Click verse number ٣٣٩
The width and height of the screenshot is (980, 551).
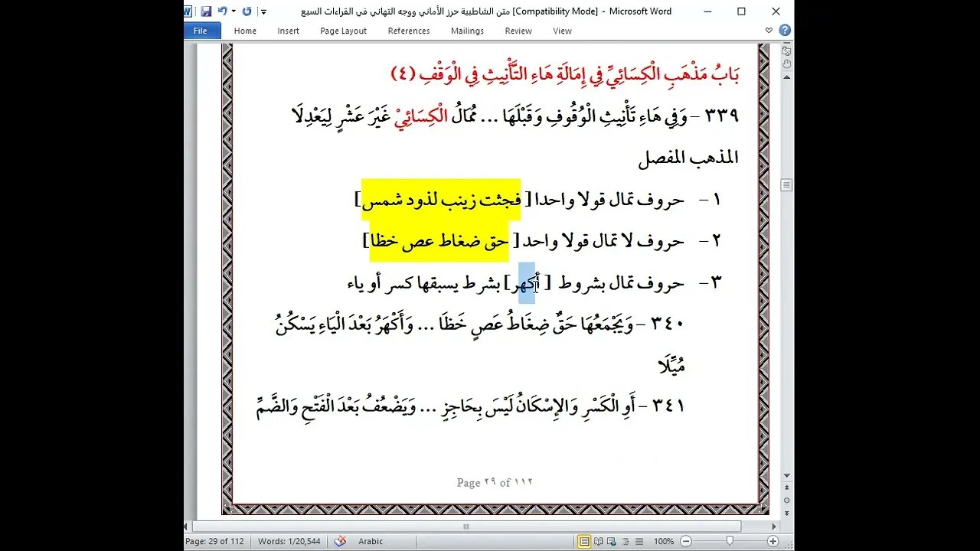point(720,115)
